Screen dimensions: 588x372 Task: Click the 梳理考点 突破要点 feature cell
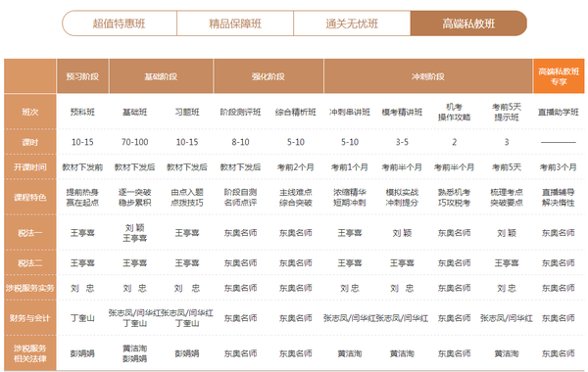[507, 198]
